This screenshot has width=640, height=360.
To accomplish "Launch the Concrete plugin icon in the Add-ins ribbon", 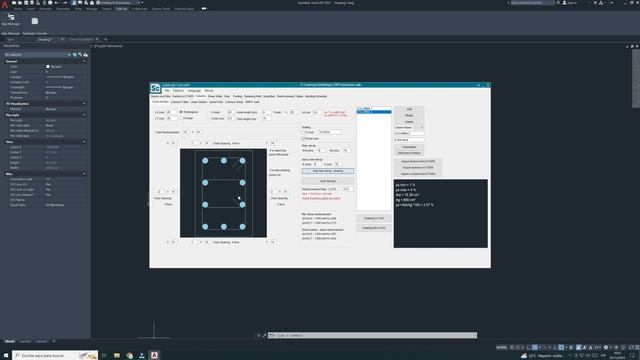I will pyautogui.click(x=35, y=21).
